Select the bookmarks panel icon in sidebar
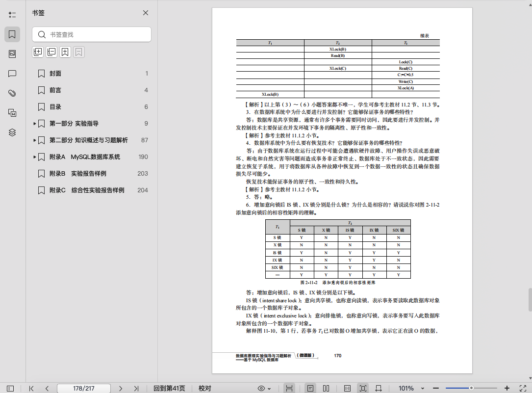 (x=12, y=34)
